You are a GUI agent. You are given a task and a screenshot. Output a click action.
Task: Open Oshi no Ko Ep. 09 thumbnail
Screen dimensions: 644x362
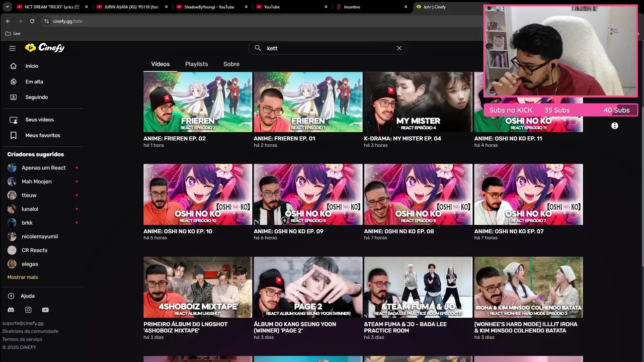click(x=308, y=194)
